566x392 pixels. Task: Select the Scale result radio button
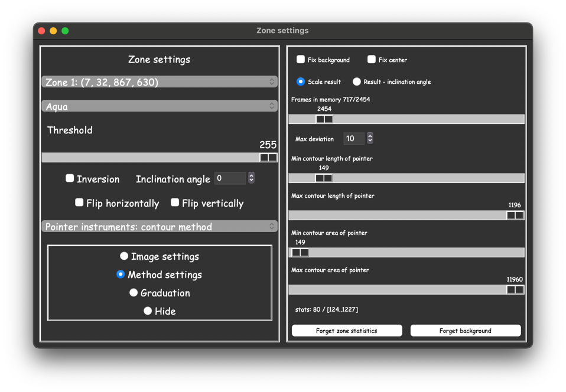click(300, 82)
